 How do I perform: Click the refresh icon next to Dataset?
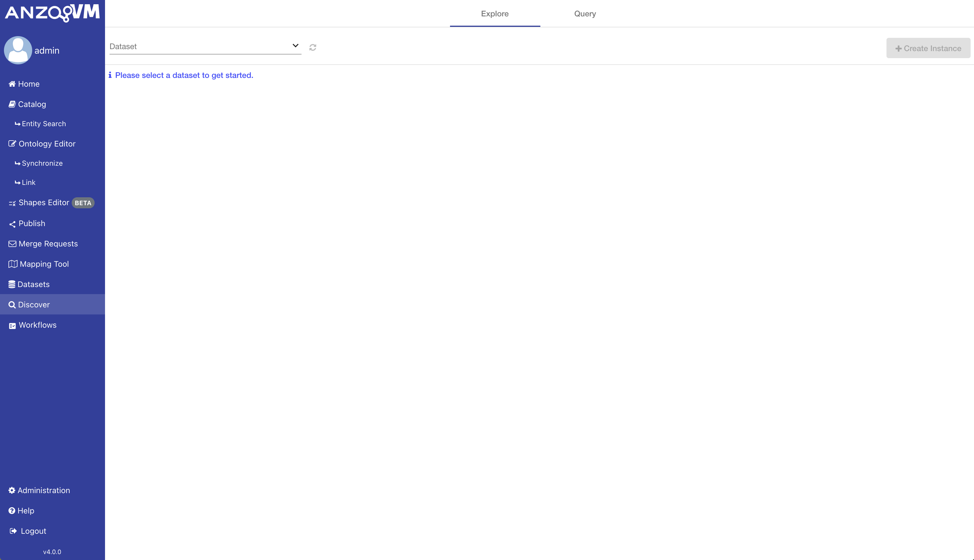pos(313,47)
